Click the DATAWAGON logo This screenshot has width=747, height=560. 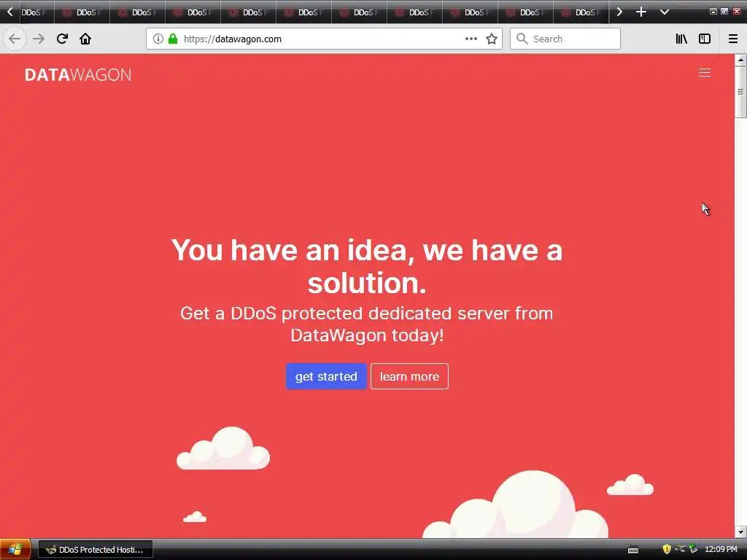(x=77, y=75)
